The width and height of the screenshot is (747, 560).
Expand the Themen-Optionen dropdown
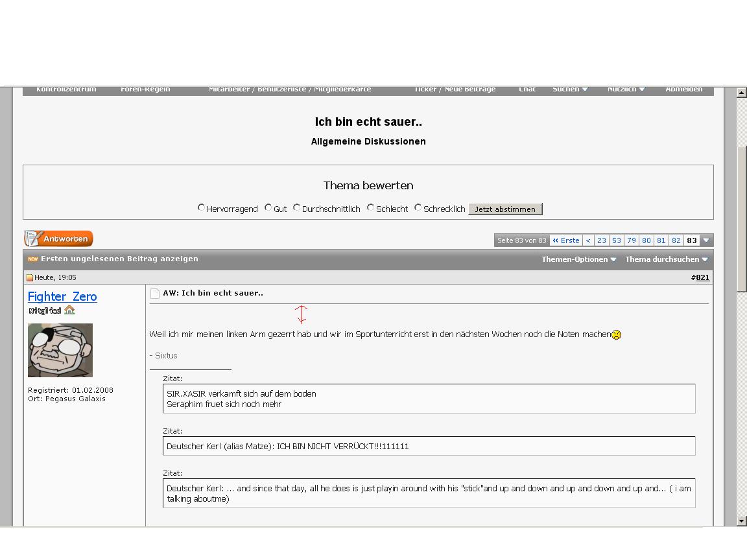pyautogui.click(x=578, y=259)
